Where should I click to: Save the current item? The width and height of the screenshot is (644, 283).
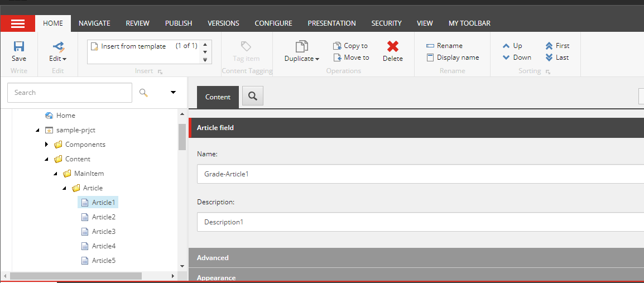(19, 51)
